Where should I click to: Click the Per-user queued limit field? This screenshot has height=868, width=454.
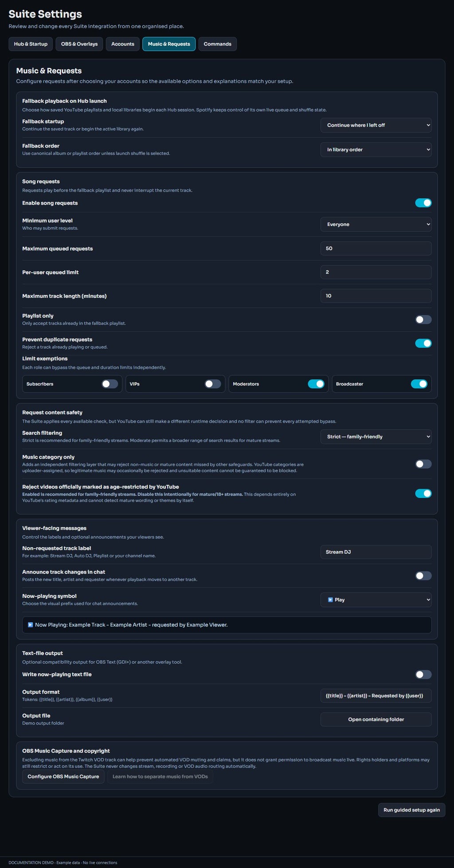point(376,272)
